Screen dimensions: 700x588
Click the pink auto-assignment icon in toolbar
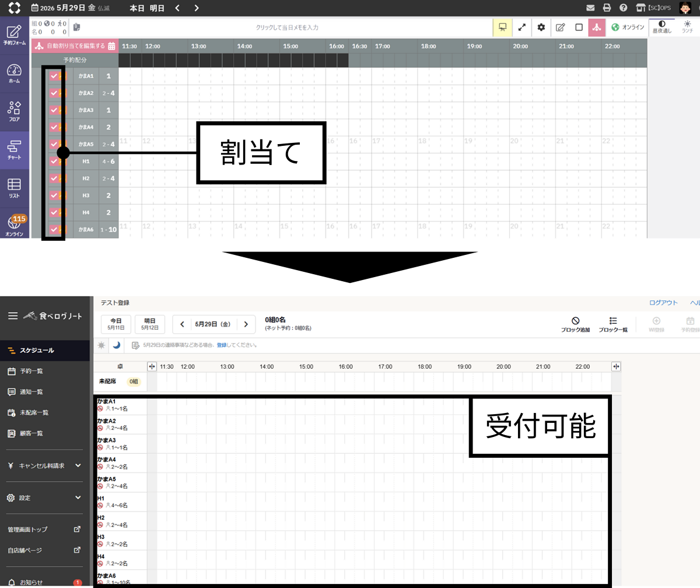597,27
